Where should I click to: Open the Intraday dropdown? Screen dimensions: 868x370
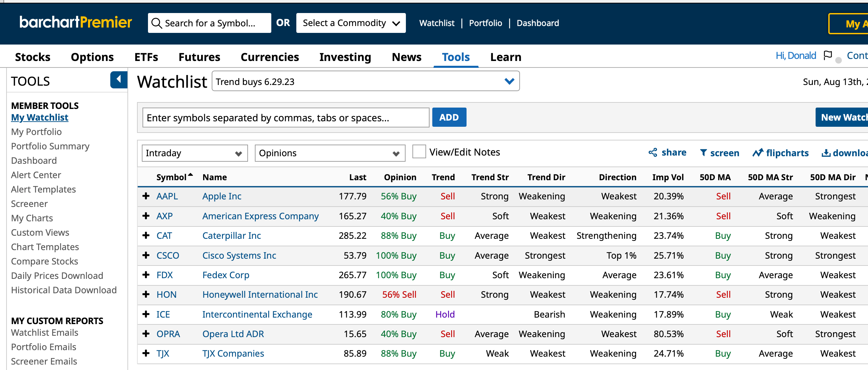point(195,153)
